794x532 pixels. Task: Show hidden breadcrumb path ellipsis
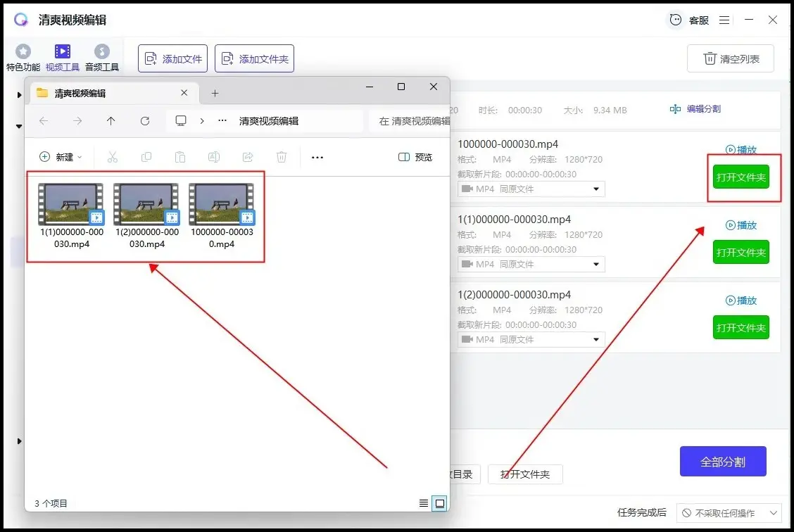[x=222, y=120]
